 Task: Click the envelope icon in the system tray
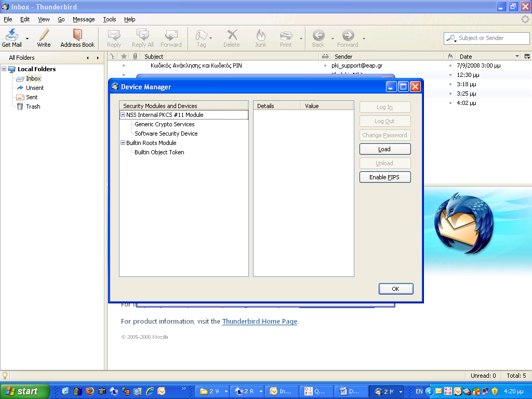[438, 391]
